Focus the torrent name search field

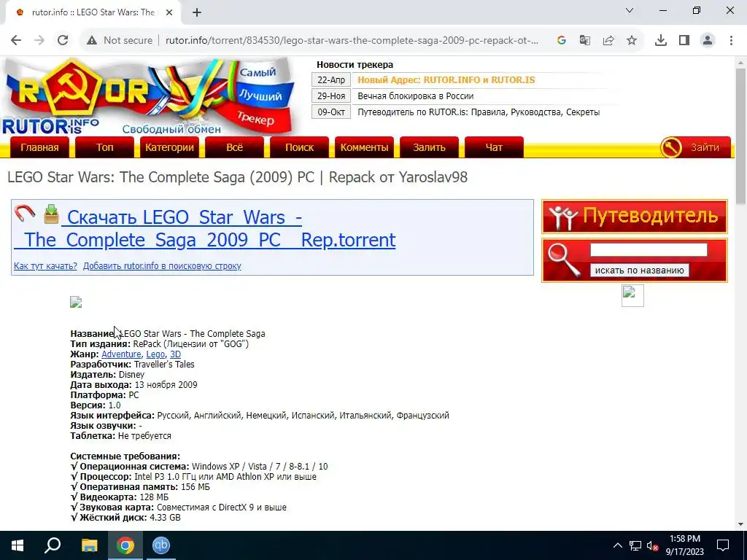pos(649,250)
